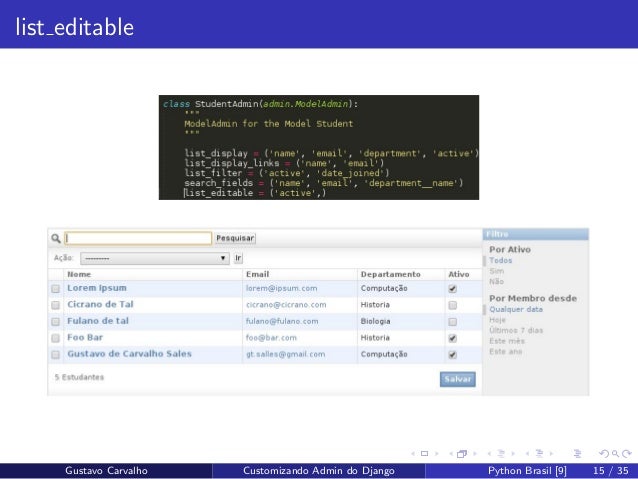
Task: Uncheck Ativo for Lorem Ipsum
Action: [452, 289]
